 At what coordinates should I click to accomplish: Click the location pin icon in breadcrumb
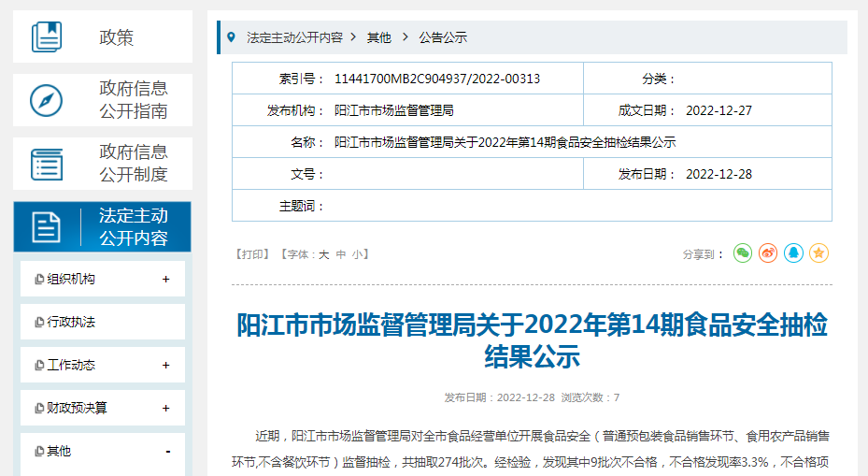[232, 37]
